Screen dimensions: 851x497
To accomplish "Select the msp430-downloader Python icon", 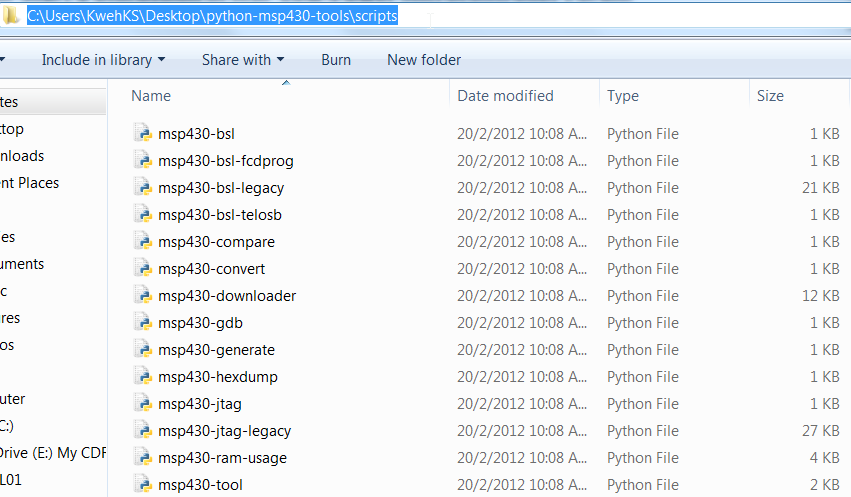I will coord(141,296).
